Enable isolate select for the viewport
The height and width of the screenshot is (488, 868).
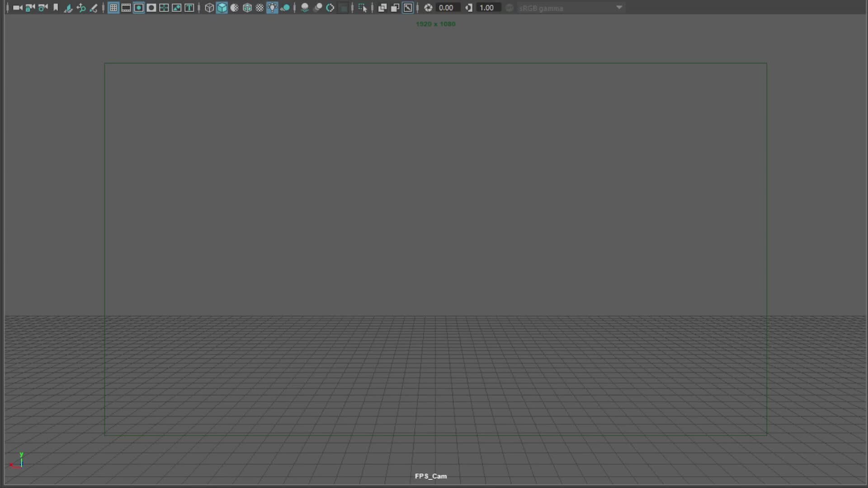tap(363, 8)
